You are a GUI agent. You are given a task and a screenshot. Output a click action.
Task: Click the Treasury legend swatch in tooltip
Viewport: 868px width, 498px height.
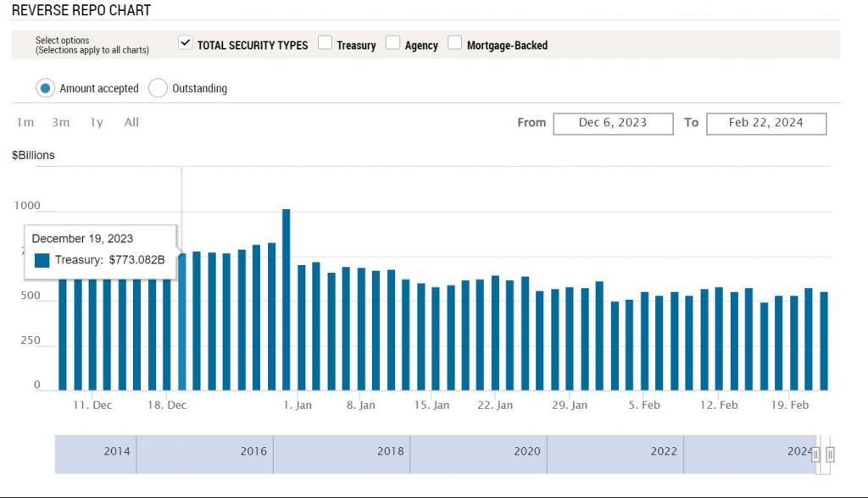click(x=42, y=261)
